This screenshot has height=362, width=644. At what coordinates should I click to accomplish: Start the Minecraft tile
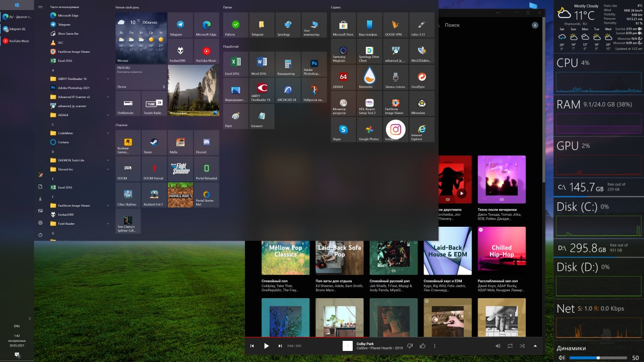[180, 195]
